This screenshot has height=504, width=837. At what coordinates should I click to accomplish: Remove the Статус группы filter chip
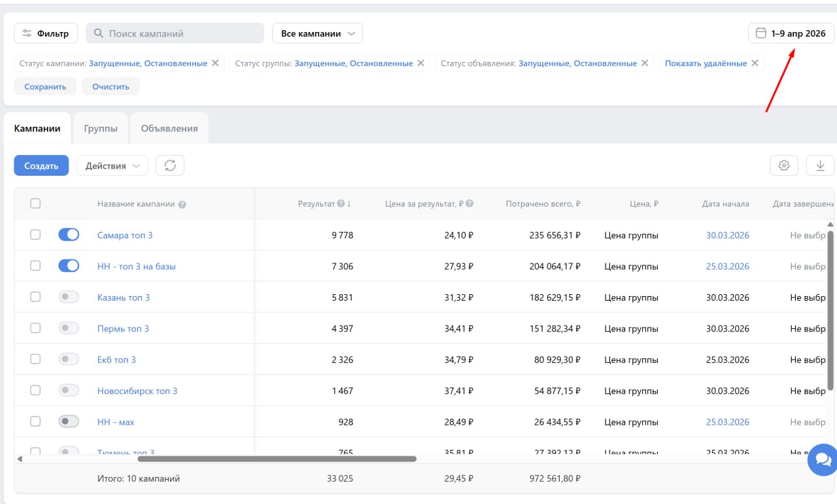(x=420, y=63)
